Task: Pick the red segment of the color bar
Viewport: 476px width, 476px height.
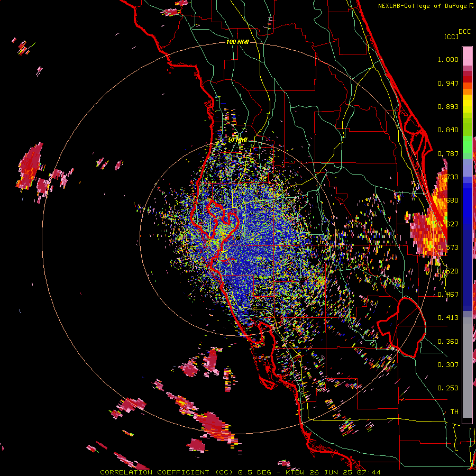Action: (x=467, y=79)
